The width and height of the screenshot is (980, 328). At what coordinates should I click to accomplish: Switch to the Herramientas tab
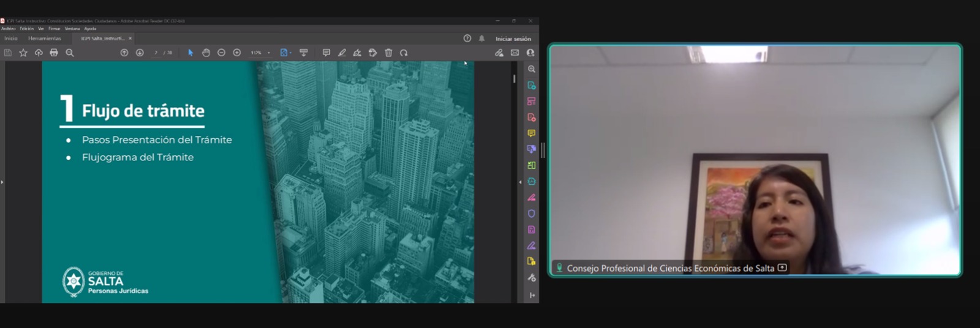[x=45, y=39]
